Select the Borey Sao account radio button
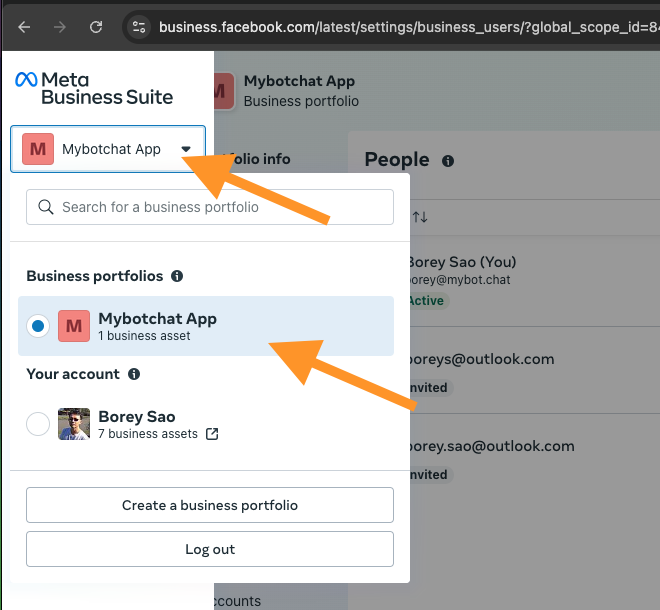Viewport: 660px width, 610px height. (x=38, y=424)
